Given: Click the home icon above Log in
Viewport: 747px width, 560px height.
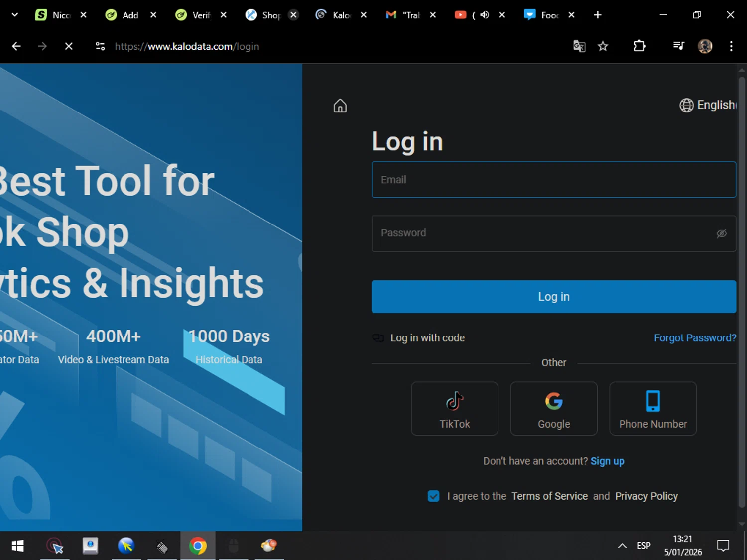Looking at the screenshot, I should click(340, 106).
